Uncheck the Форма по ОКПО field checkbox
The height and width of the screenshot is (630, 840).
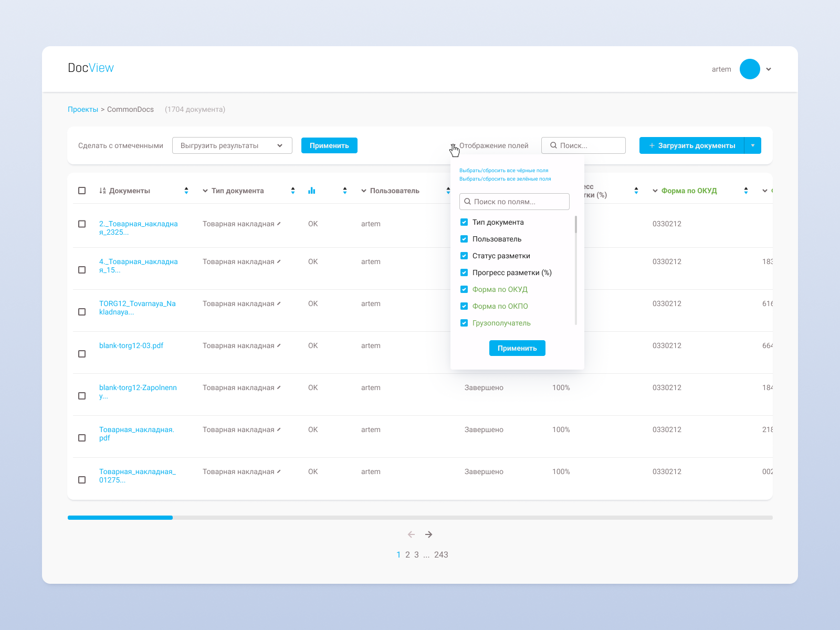(x=464, y=306)
